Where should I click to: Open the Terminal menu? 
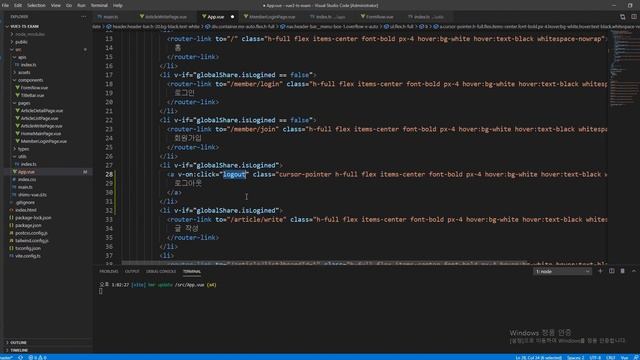click(x=99, y=5)
